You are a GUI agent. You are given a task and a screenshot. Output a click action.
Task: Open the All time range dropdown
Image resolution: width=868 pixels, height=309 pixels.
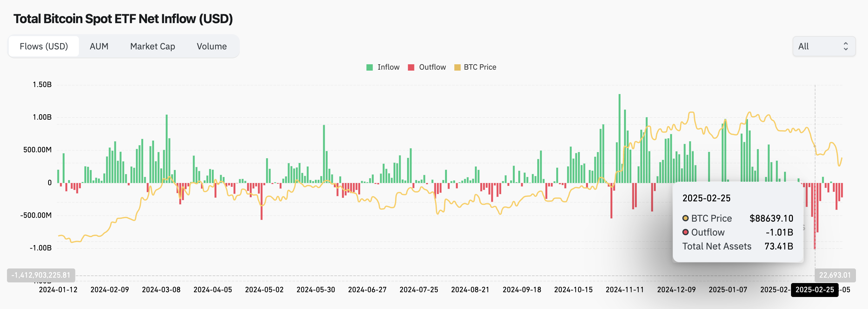[824, 47]
